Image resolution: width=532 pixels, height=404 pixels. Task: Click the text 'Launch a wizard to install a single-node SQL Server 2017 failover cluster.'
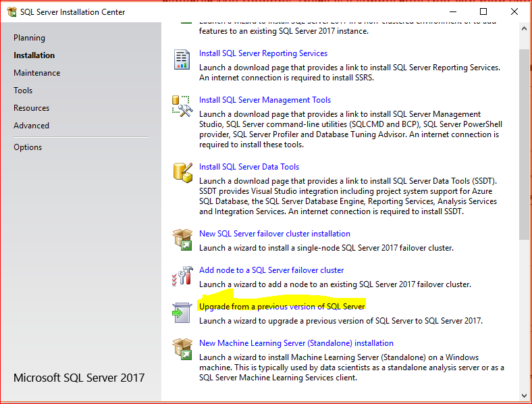click(x=326, y=248)
